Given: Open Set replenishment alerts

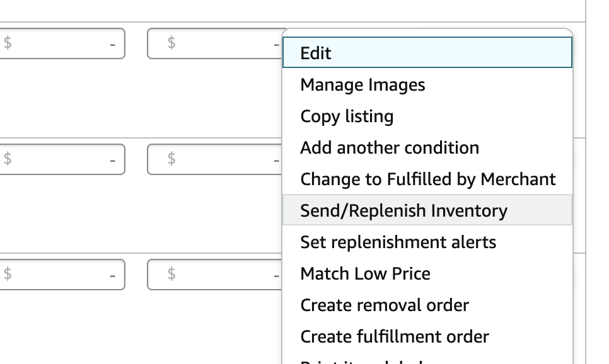Looking at the screenshot, I should [398, 242].
